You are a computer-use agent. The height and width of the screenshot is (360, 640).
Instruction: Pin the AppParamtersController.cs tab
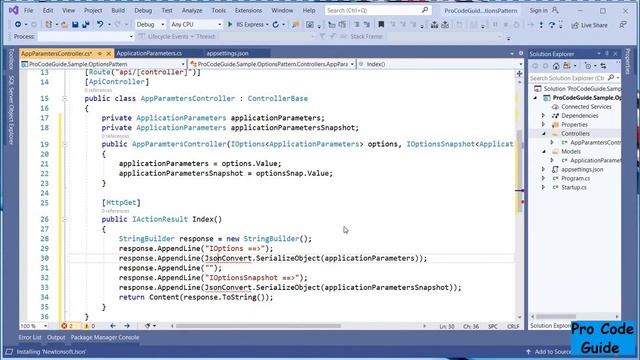point(100,53)
